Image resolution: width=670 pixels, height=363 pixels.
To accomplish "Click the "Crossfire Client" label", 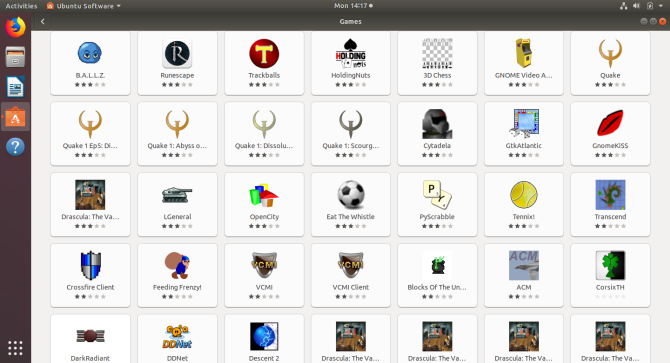I will (x=90, y=287).
